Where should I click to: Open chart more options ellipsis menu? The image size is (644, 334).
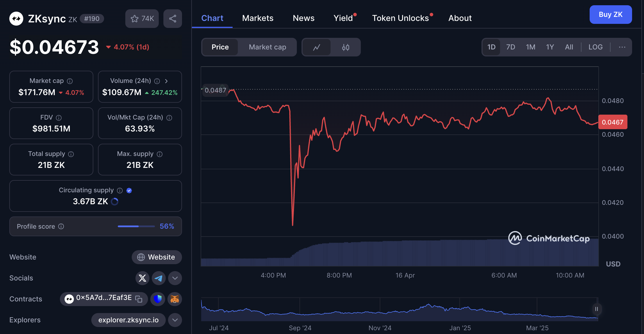click(x=622, y=47)
